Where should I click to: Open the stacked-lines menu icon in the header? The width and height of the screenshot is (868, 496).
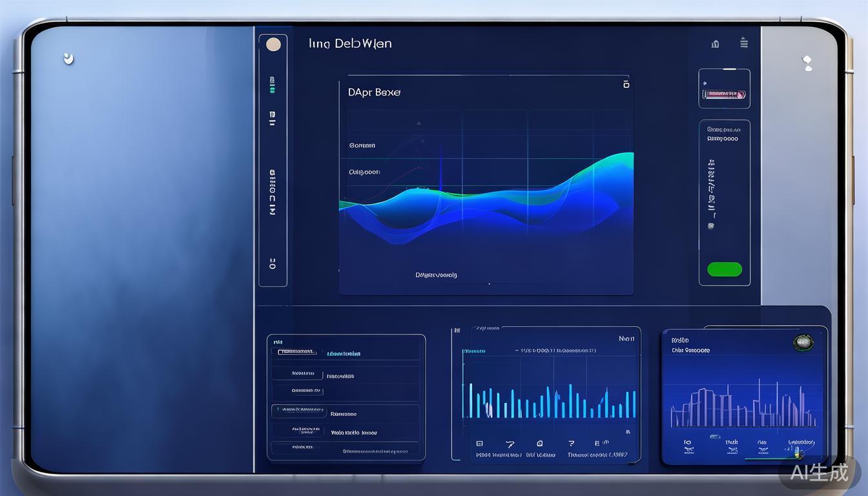click(744, 43)
